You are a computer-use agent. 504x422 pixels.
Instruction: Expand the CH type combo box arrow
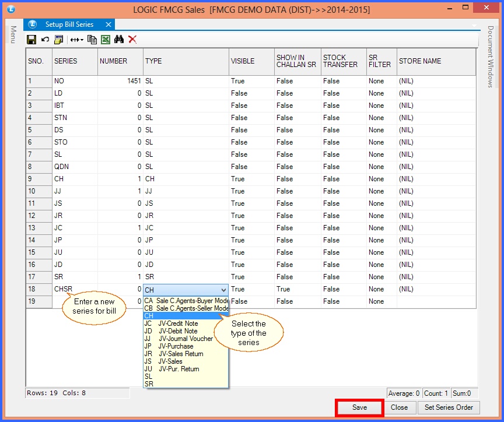223,290
